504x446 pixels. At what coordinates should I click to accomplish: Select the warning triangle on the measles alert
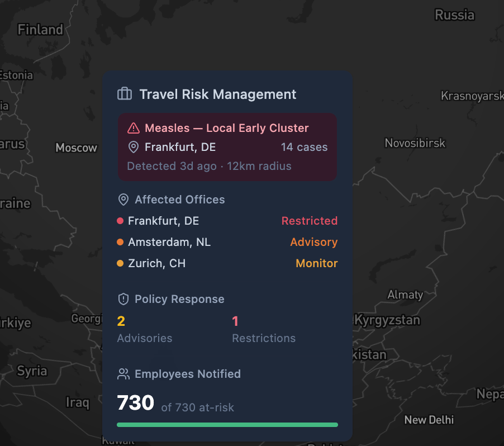click(132, 127)
